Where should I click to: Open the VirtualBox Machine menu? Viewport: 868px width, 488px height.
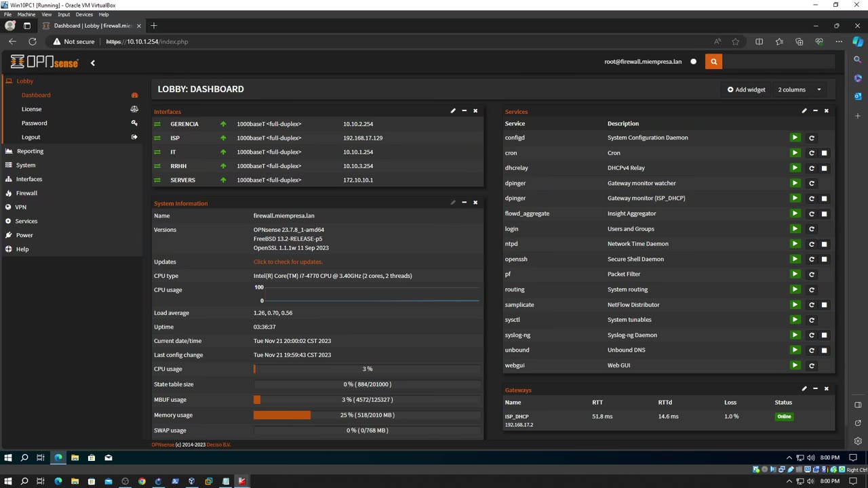click(26, 14)
